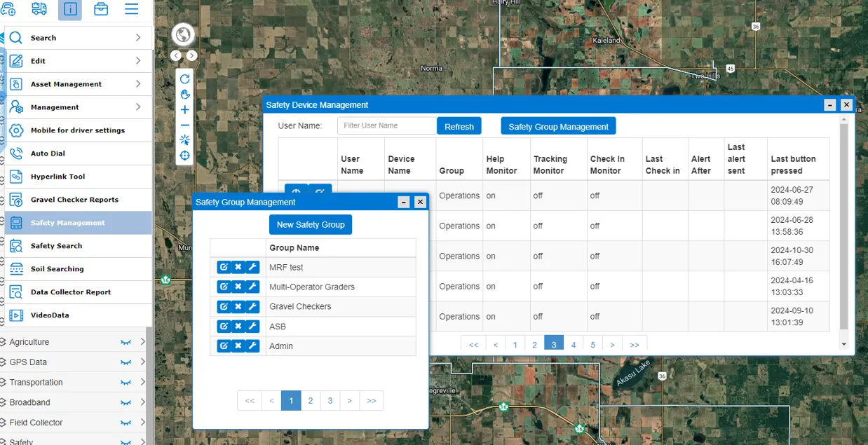Edit the Multi-Operator Graders group
Viewport: 868px width, 445px height.
pos(224,287)
